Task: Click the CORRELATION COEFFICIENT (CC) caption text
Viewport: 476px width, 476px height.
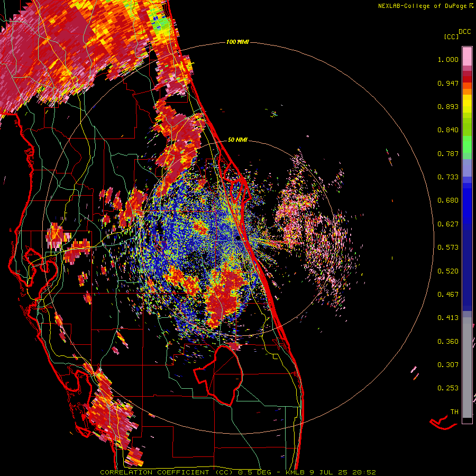Action: pyautogui.click(x=167, y=472)
